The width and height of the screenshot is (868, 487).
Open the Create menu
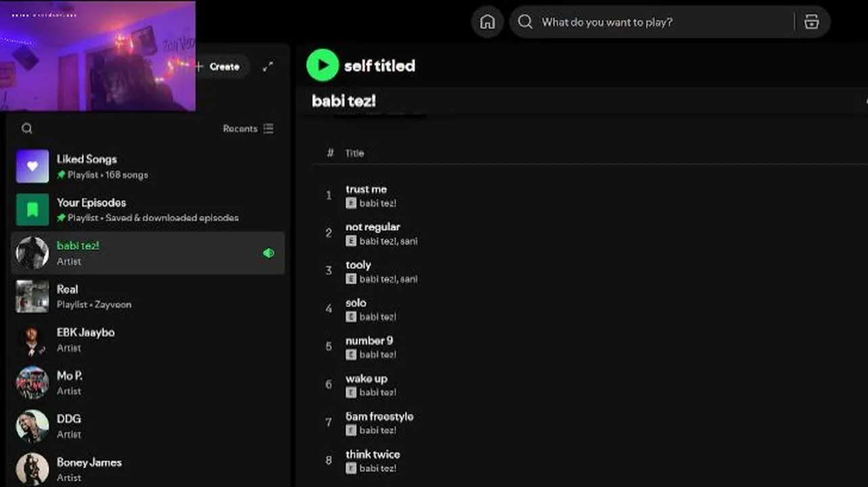pyautogui.click(x=218, y=66)
